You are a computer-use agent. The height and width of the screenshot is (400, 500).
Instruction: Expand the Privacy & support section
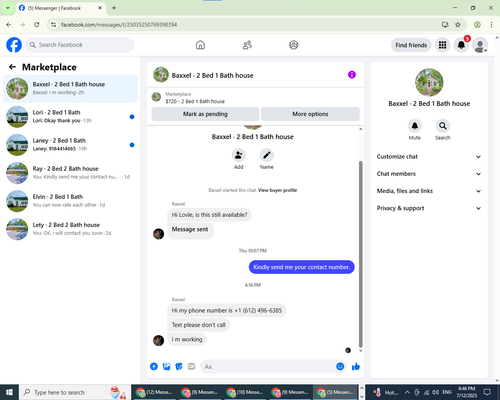[x=429, y=208]
